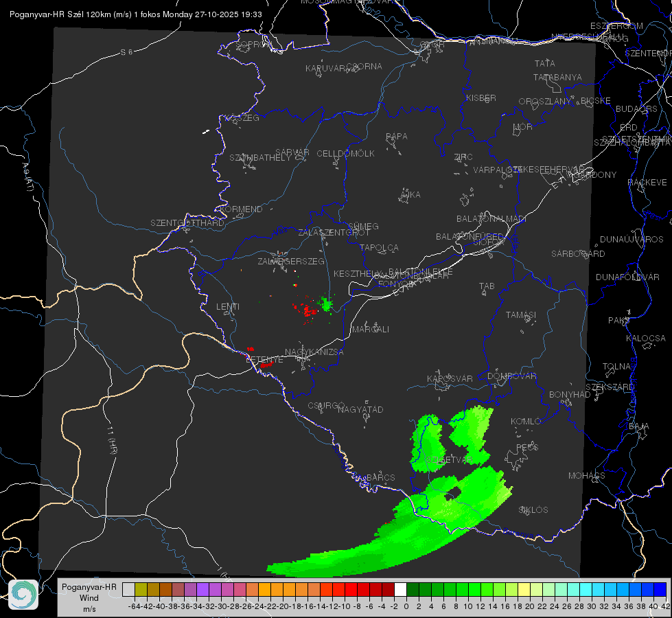Click the A 9 (AT) road label
Screen dimensions: 672x618
pyautogui.click(x=27, y=177)
